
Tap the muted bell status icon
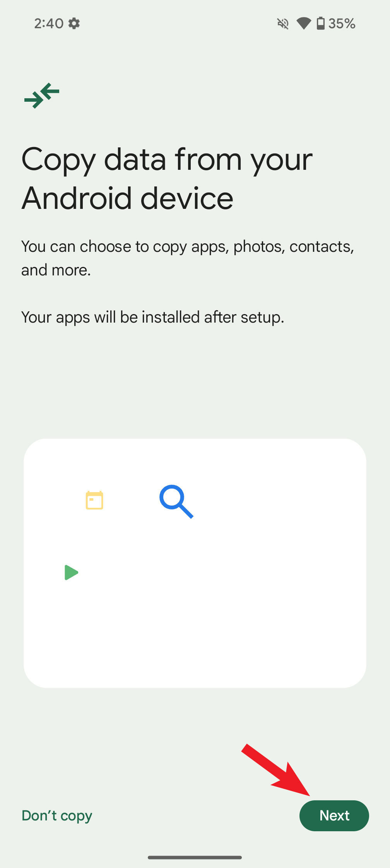coord(283,24)
